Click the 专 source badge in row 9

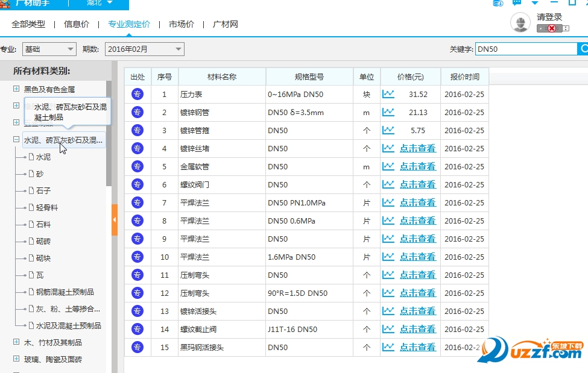coord(138,239)
